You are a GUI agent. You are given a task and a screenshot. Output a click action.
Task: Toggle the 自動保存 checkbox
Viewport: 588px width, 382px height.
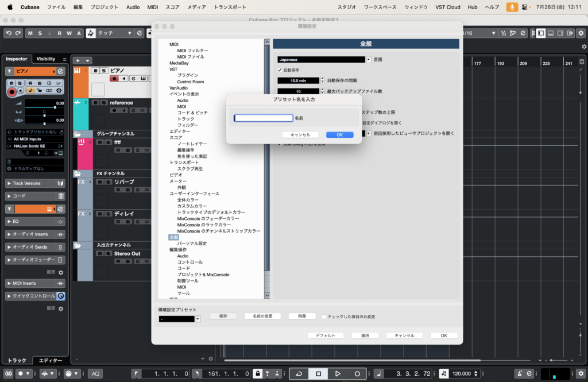[x=280, y=70]
